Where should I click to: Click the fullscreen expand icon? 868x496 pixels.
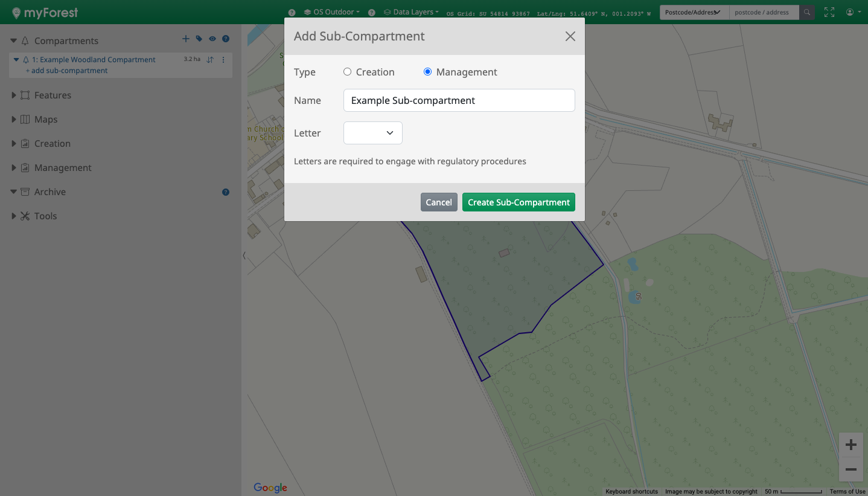pyautogui.click(x=829, y=12)
